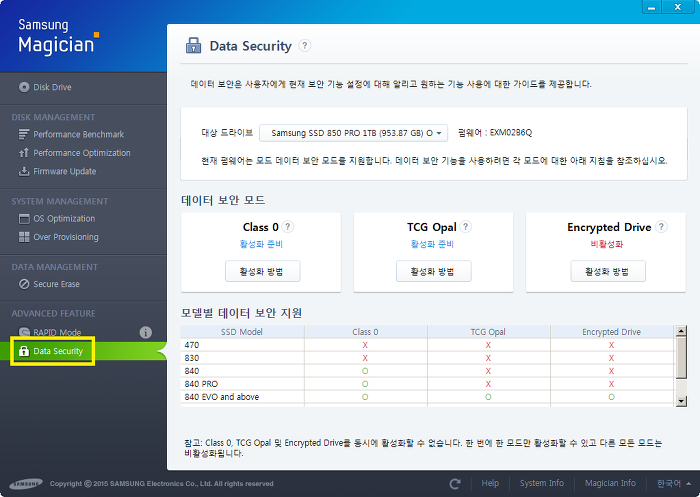Click firmware version EXM02B6Q text
The image size is (700, 497).
[x=511, y=133]
